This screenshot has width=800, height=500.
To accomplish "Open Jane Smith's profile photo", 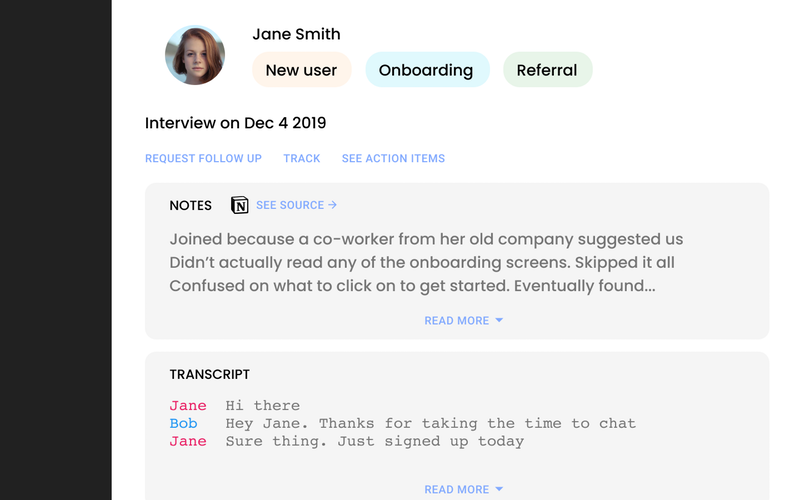I will 195,55.
